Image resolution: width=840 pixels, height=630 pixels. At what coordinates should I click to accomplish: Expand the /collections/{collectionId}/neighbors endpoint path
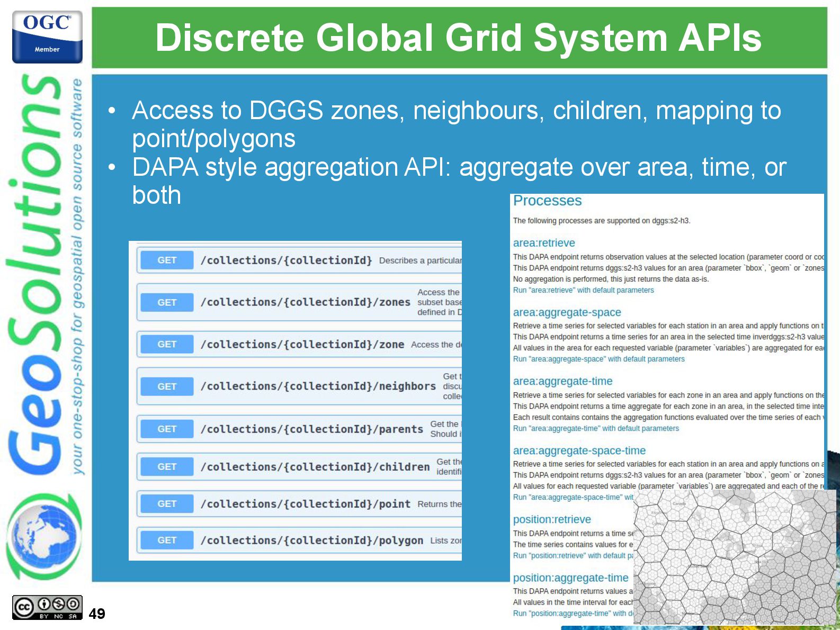pyautogui.click(x=318, y=386)
